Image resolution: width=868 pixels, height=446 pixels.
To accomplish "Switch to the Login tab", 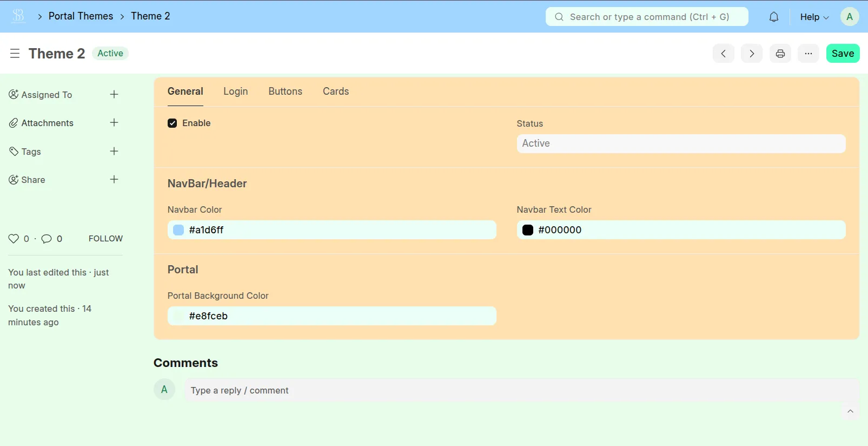I will coord(236,91).
